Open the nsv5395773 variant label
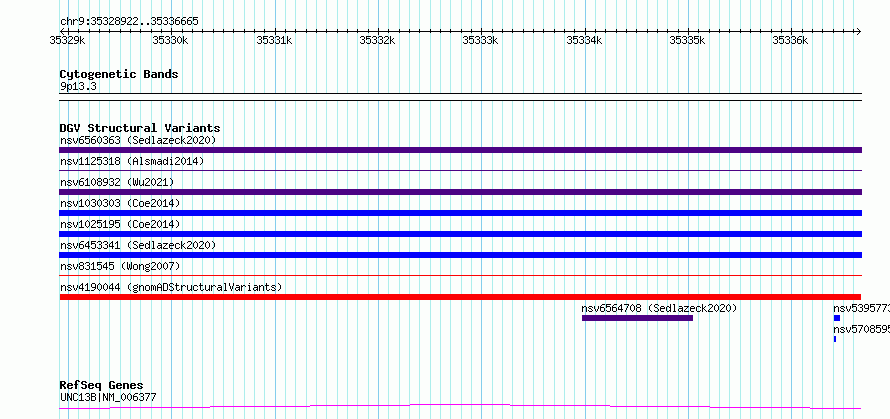 tap(861, 308)
